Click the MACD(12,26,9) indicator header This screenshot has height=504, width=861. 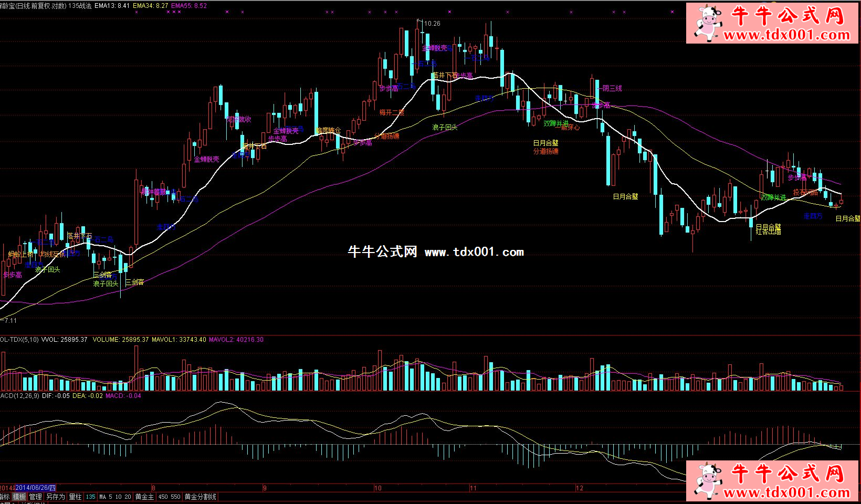click(x=19, y=396)
